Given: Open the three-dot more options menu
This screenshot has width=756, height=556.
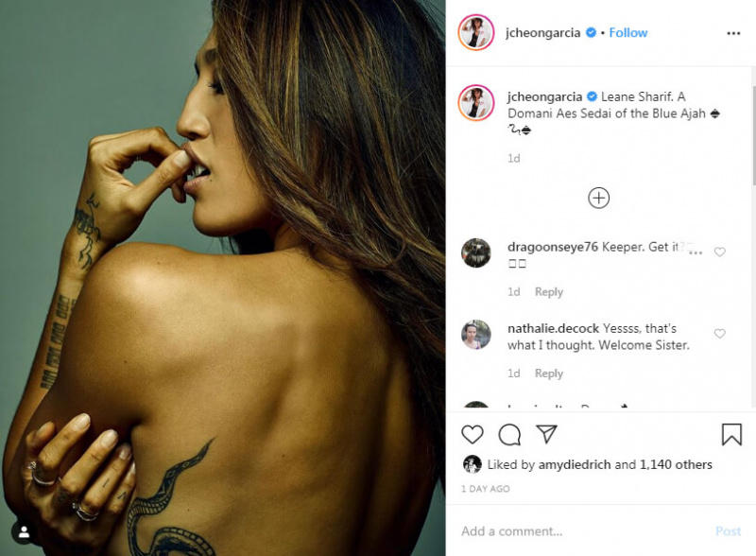Looking at the screenshot, I should coord(733,33).
